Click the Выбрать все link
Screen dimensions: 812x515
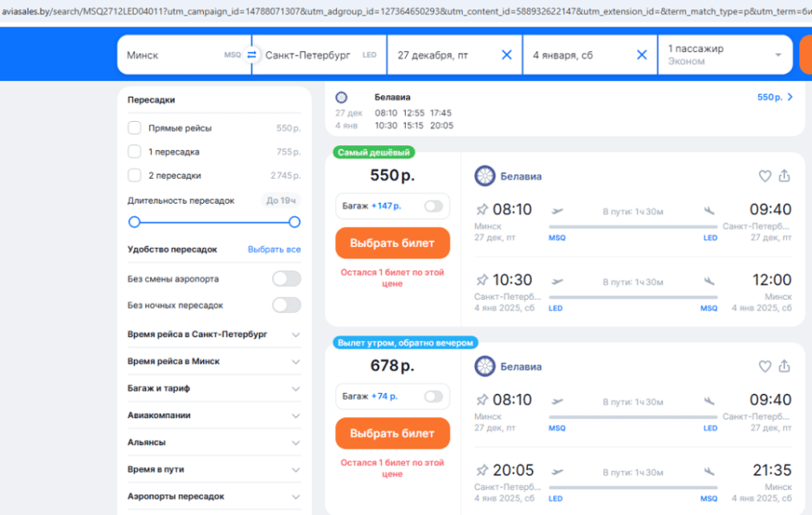click(274, 250)
